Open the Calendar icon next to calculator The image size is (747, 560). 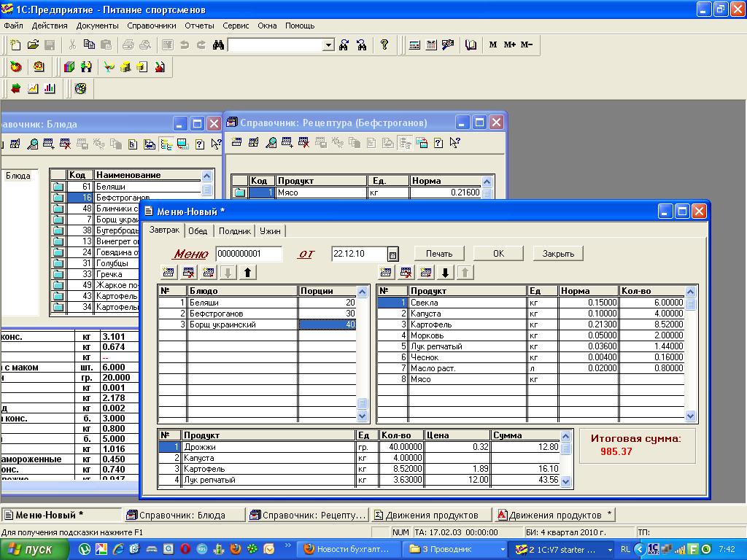pyautogui.click(x=431, y=44)
